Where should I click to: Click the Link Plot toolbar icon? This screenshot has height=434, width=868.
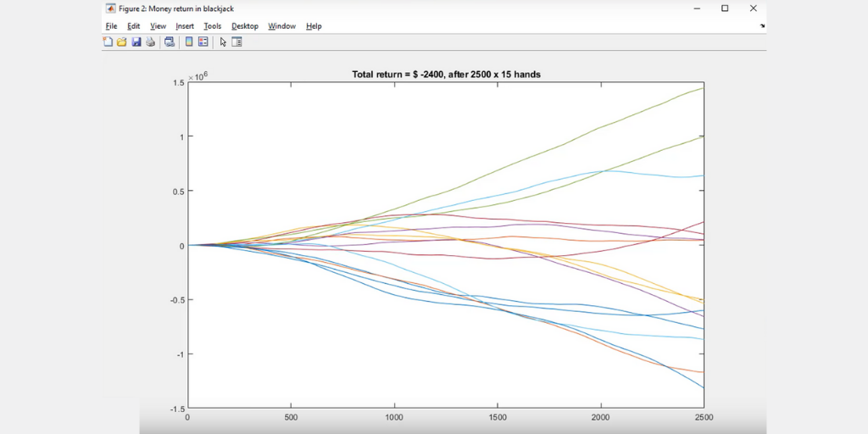pyautogui.click(x=170, y=42)
